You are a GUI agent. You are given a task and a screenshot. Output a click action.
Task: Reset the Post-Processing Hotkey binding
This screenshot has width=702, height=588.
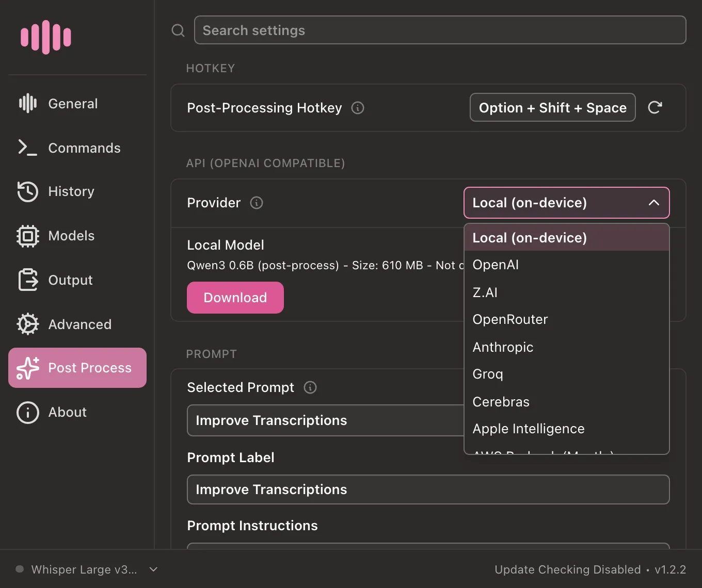pos(655,107)
